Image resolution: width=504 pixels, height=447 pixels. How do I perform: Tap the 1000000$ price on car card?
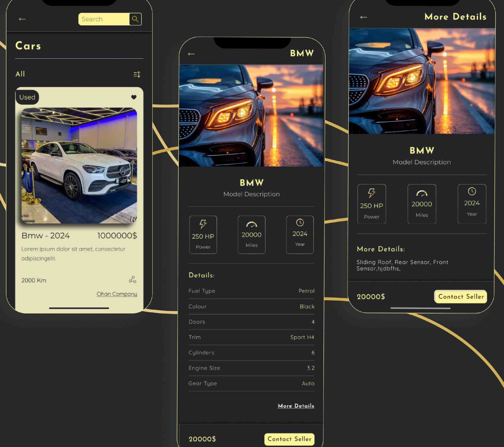(x=117, y=236)
